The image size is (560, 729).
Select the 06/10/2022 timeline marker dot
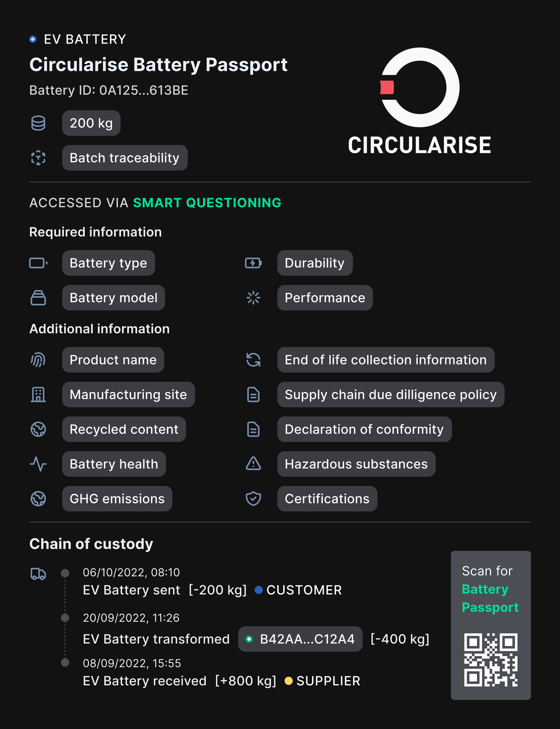point(65,573)
